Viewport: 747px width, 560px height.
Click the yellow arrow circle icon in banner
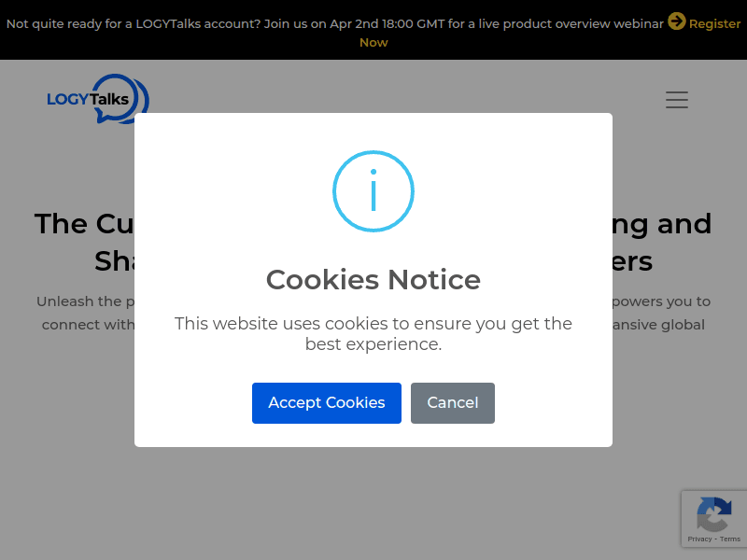pos(677,21)
